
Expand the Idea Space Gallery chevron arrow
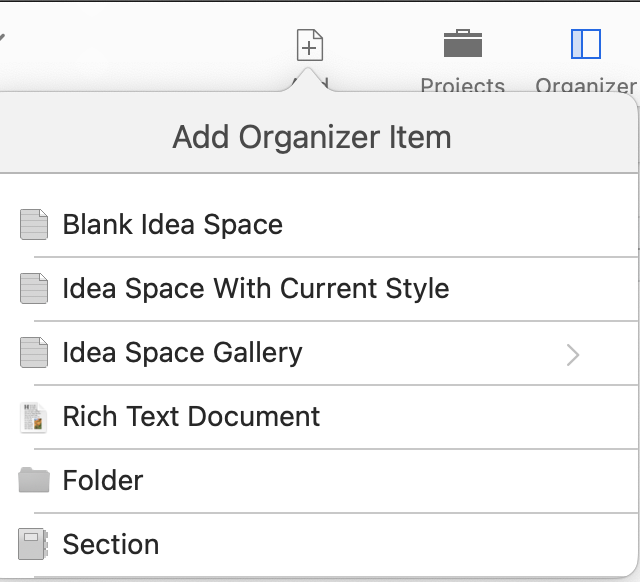point(573,354)
